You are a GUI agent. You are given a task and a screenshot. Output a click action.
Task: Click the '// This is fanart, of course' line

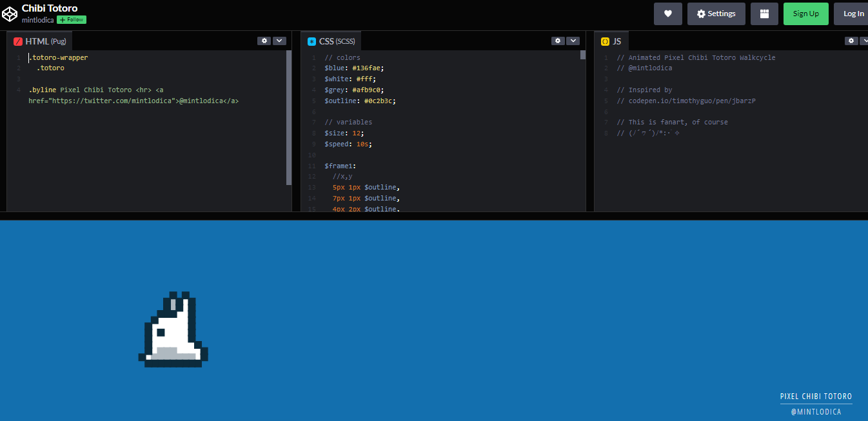pyautogui.click(x=672, y=122)
